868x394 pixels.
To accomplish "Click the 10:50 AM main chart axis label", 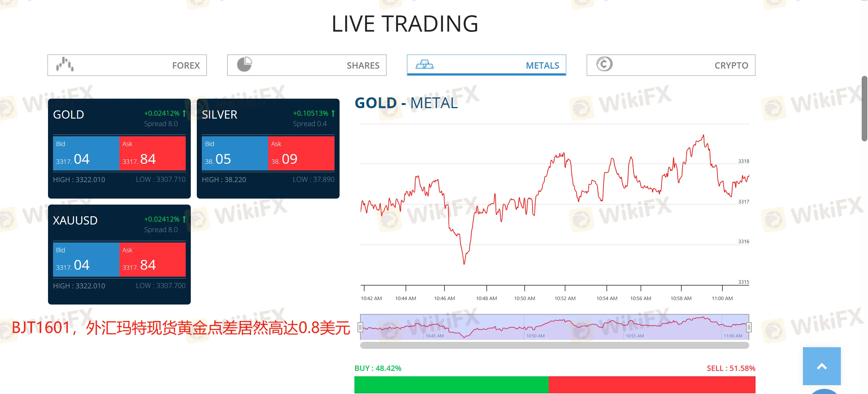I will 524,299.
